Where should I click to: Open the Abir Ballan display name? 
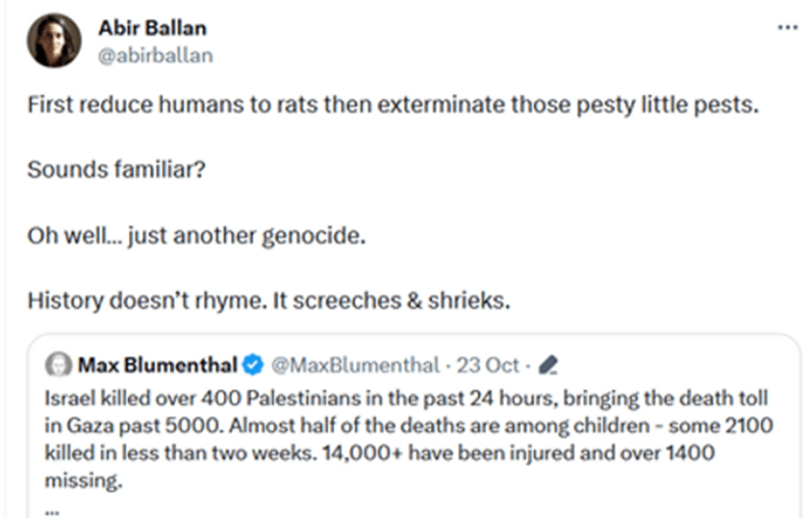click(152, 28)
